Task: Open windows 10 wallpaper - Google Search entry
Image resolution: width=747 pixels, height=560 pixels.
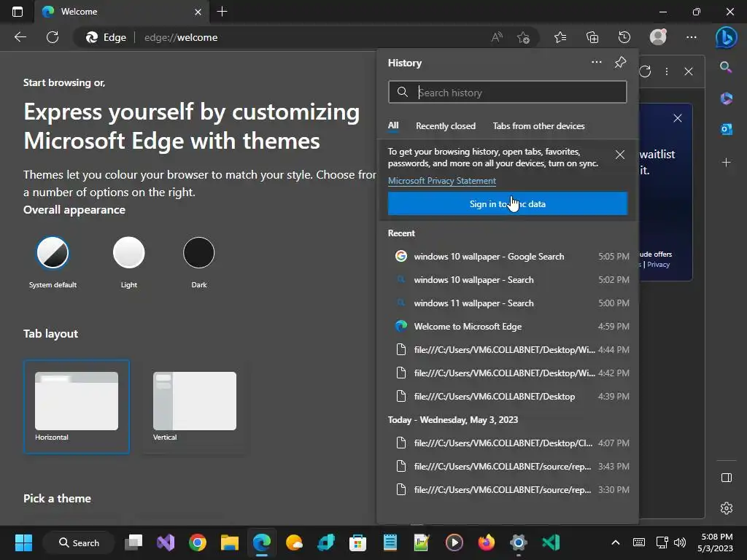Action: coord(508,256)
